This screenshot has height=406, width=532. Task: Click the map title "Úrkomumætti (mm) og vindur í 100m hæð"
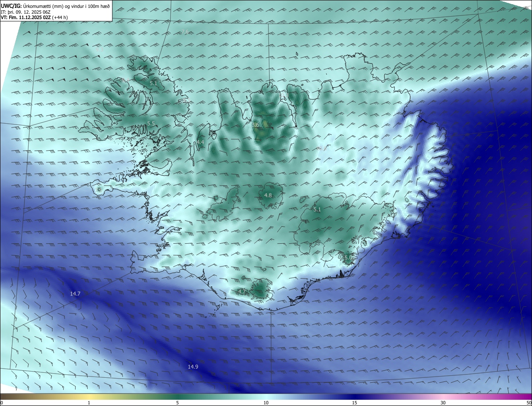[66, 6]
